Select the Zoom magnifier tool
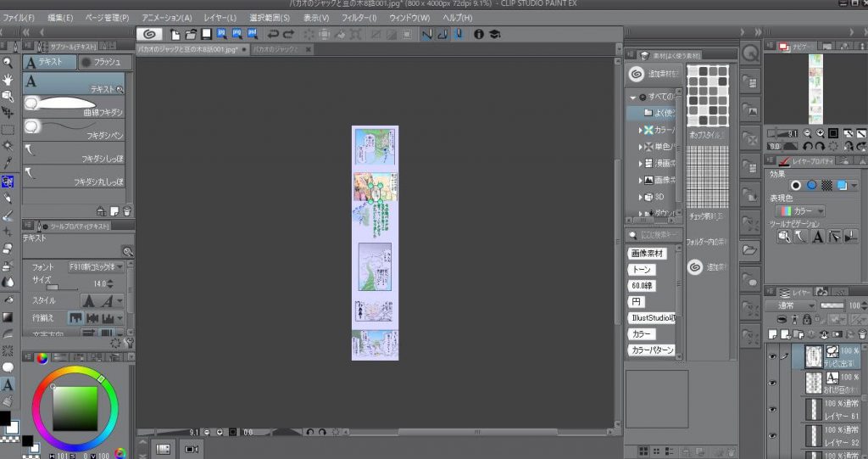868x459 pixels. (x=8, y=63)
